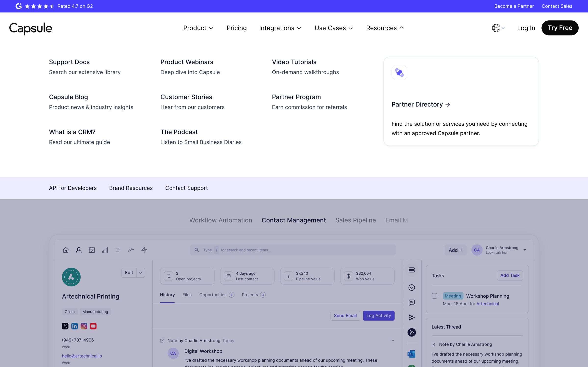Click Become a Partner
This screenshot has width=588, height=367.
[514, 6]
